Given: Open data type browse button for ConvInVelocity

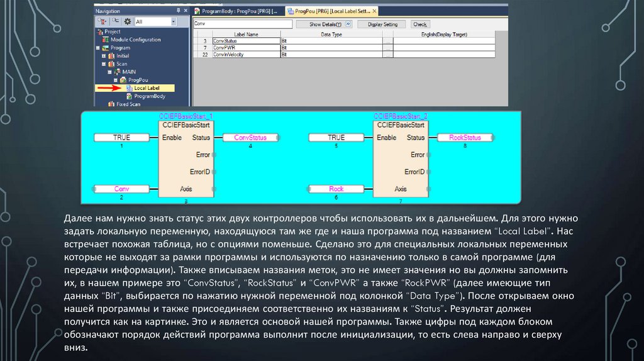Looking at the screenshot, I should (x=387, y=54).
